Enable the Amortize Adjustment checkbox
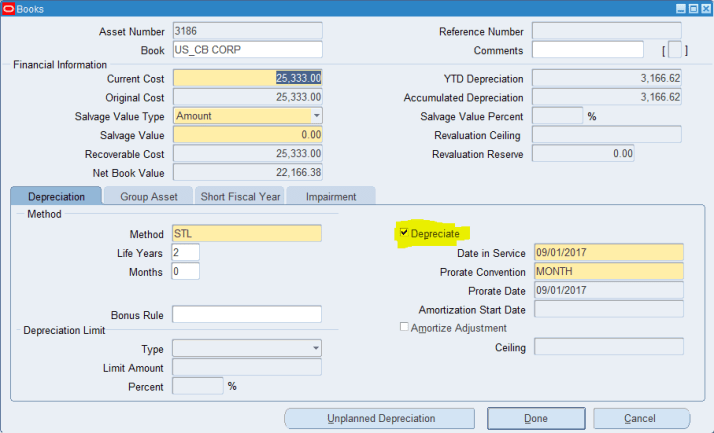 [x=404, y=328]
